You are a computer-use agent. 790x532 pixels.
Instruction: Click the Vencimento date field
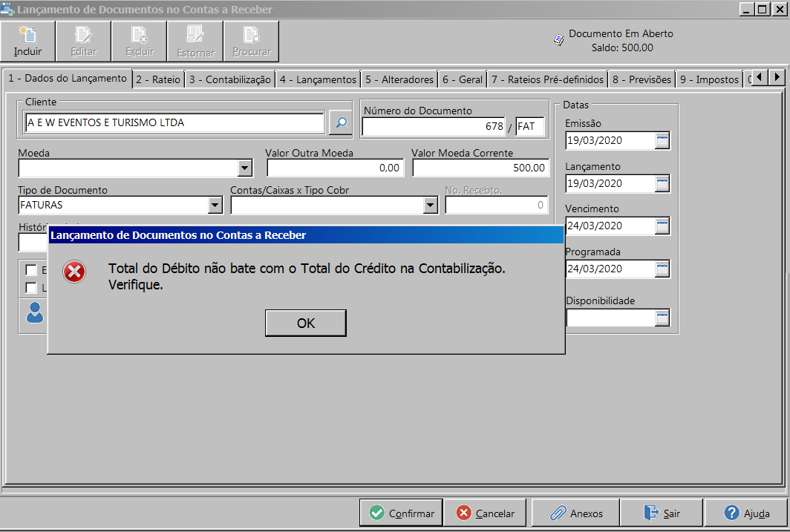click(x=610, y=226)
